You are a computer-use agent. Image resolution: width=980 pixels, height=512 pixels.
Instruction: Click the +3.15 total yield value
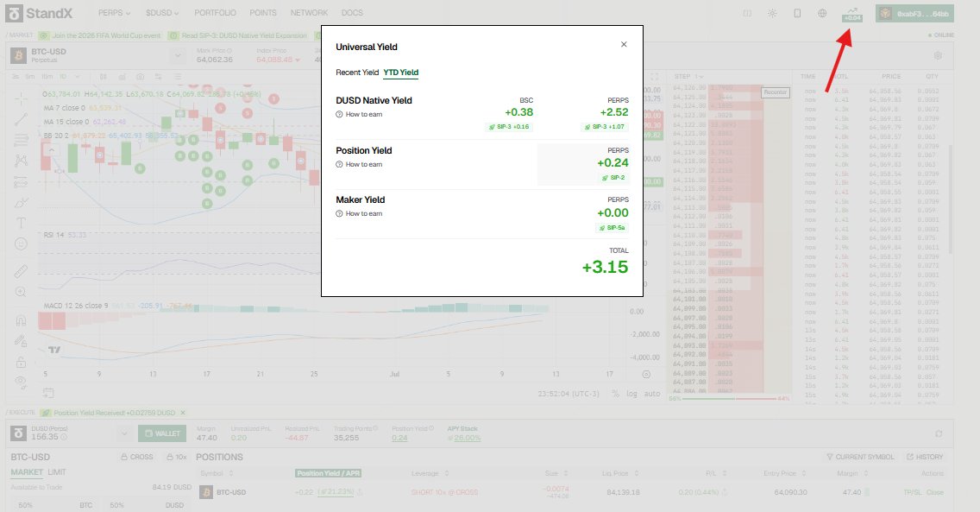605,267
